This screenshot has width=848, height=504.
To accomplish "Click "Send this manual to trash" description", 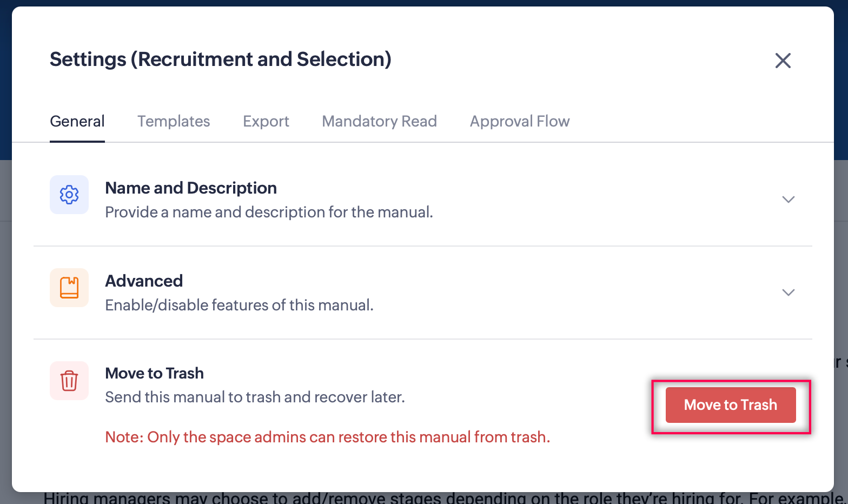I will (x=255, y=397).
